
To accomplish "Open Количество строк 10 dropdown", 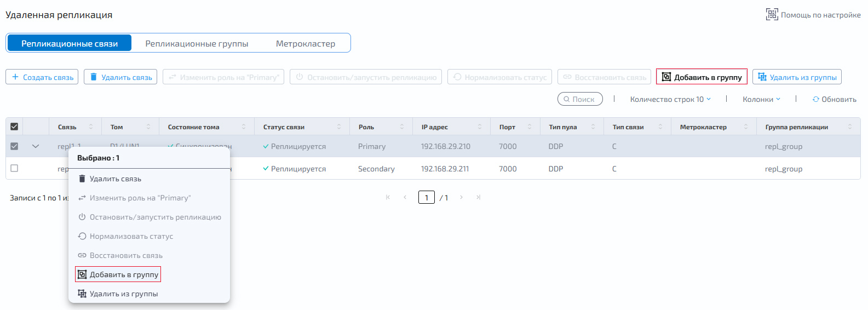I will [670, 99].
